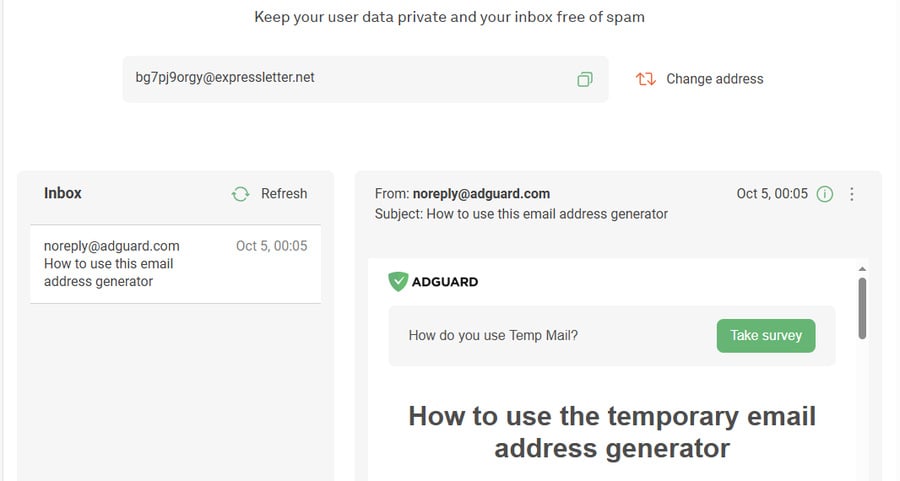
Task: Click the How do you use Temp Mail banner
Action: (612, 336)
